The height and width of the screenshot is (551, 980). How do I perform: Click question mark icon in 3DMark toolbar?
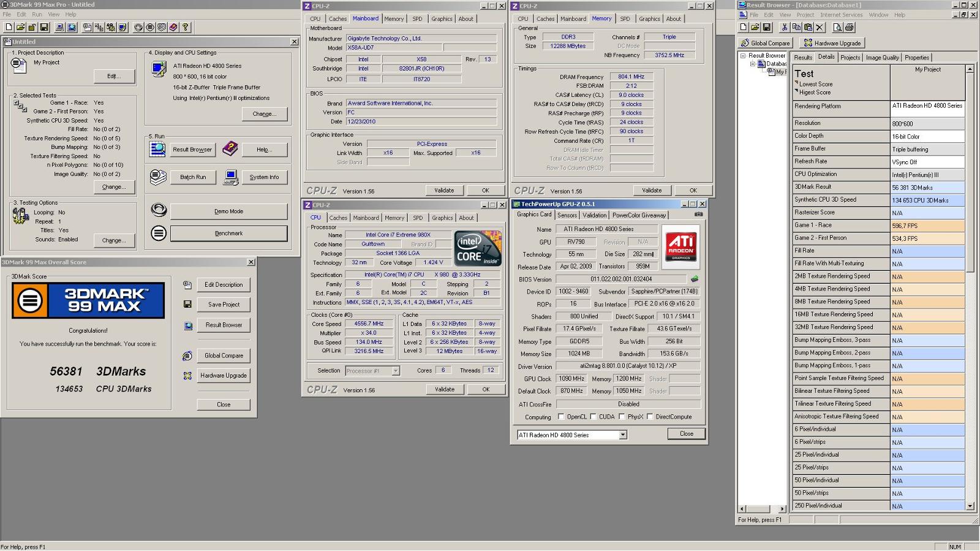click(x=185, y=27)
